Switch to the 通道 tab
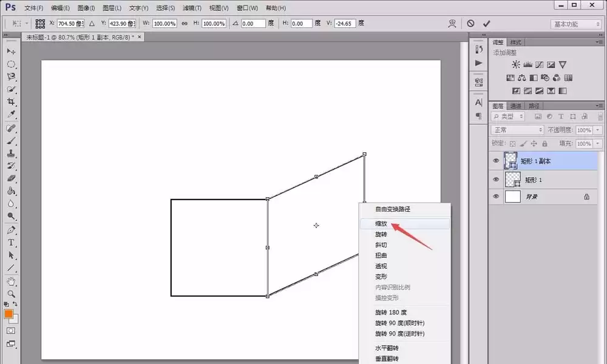The image size is (607, 364). 515,106
